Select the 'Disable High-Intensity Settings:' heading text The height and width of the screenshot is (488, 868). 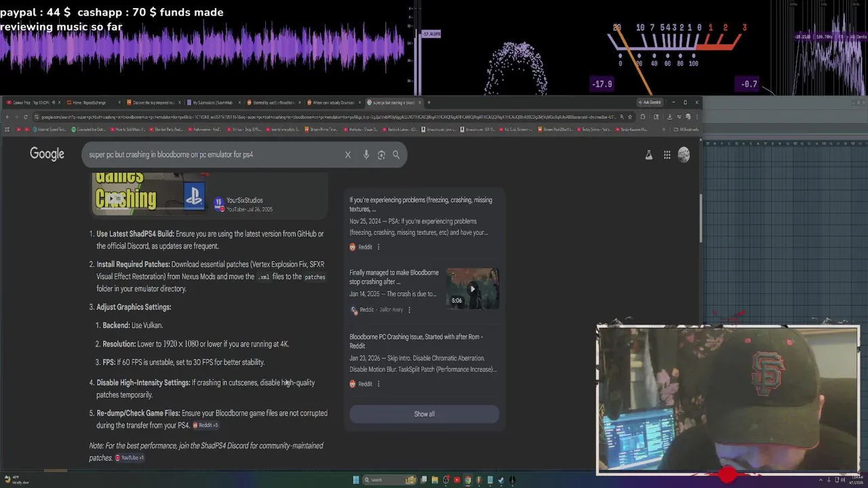(x=143, y=382)
